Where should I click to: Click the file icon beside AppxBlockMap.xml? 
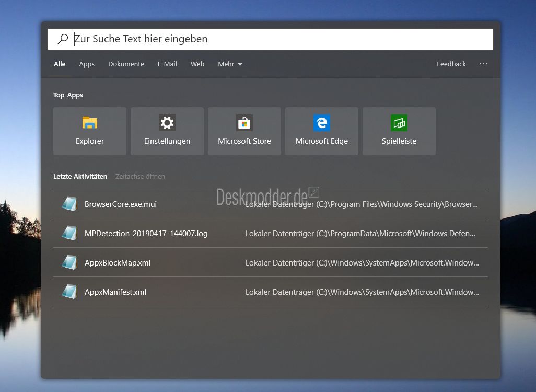pos(69,263)
